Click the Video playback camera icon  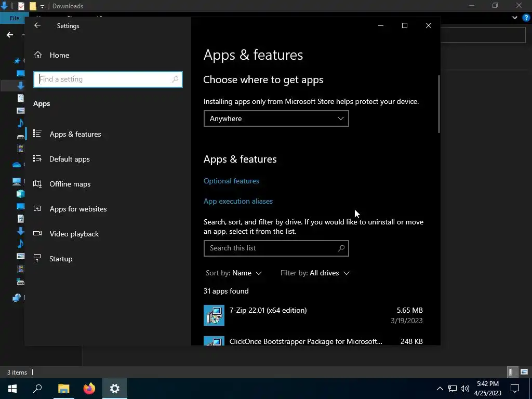[x=37, y=233]
